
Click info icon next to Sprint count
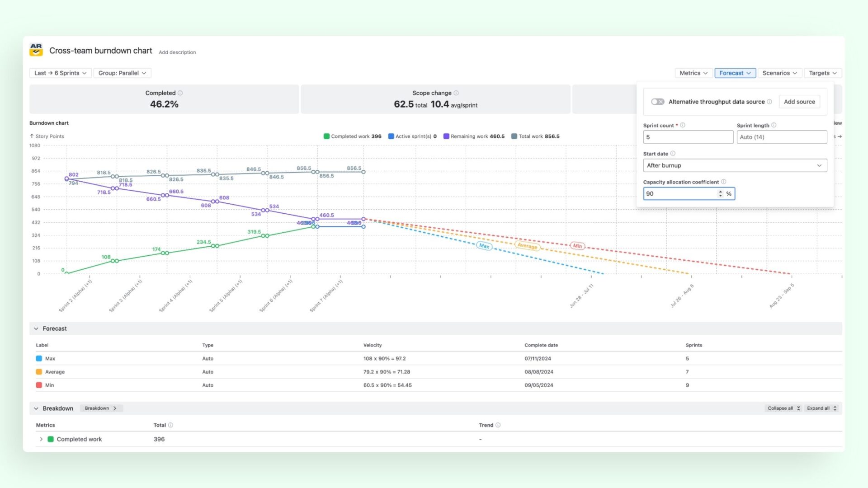click(x=683, y=125)
